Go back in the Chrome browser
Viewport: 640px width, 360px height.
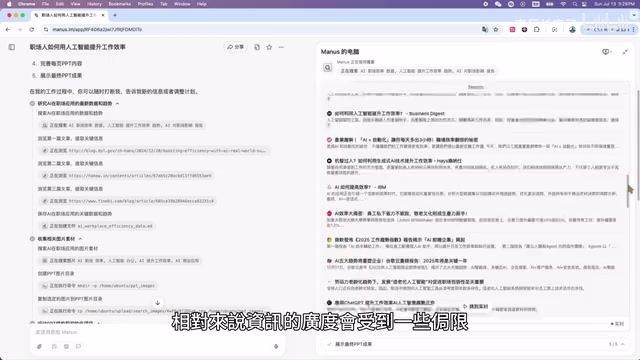tap(8, 29)
